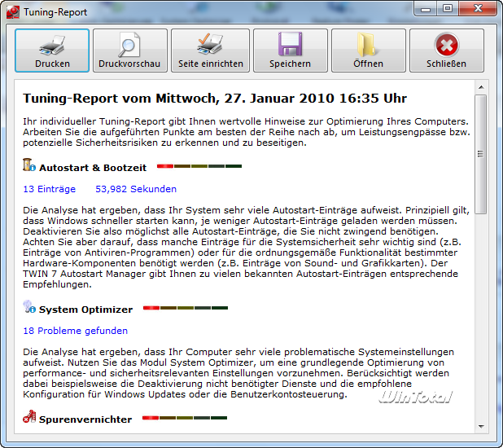503x448 pixels.
Task: Click the Spurenvernichter eraser icon
Action: (x=29, y=416)
